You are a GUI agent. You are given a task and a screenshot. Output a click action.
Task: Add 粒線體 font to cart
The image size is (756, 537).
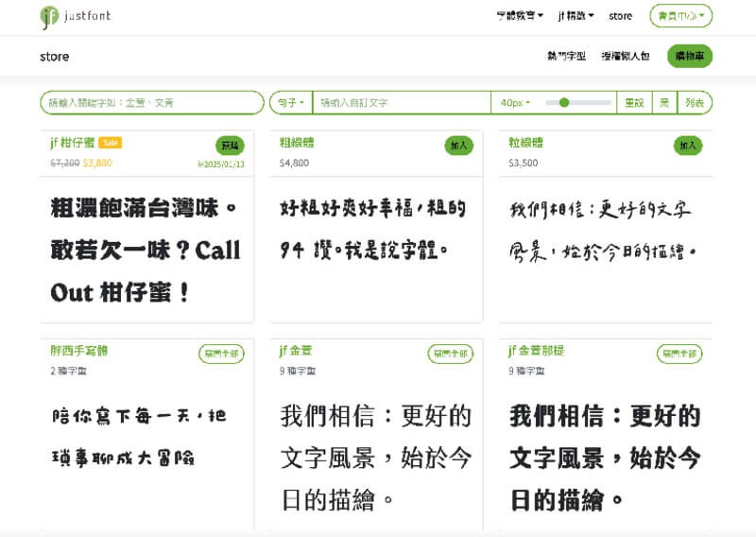[x=688, y=146]
